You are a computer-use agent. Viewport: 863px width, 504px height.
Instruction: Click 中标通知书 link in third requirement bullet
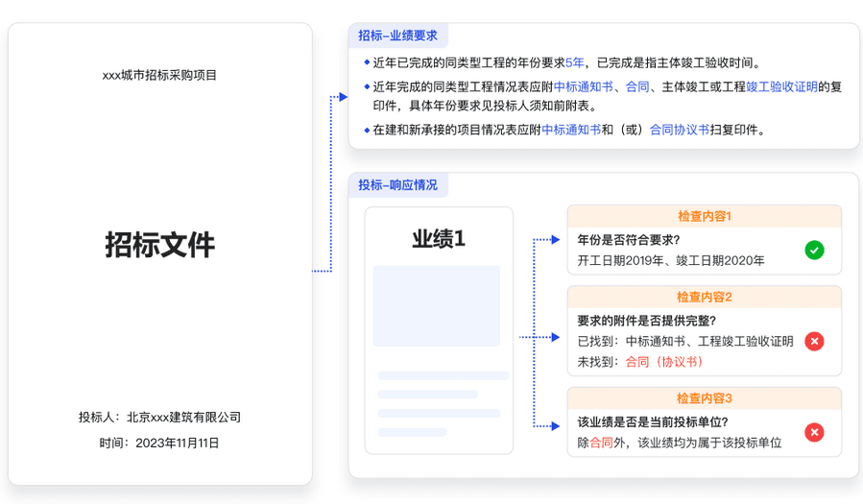pyautogui.click(x=571, y=130)
